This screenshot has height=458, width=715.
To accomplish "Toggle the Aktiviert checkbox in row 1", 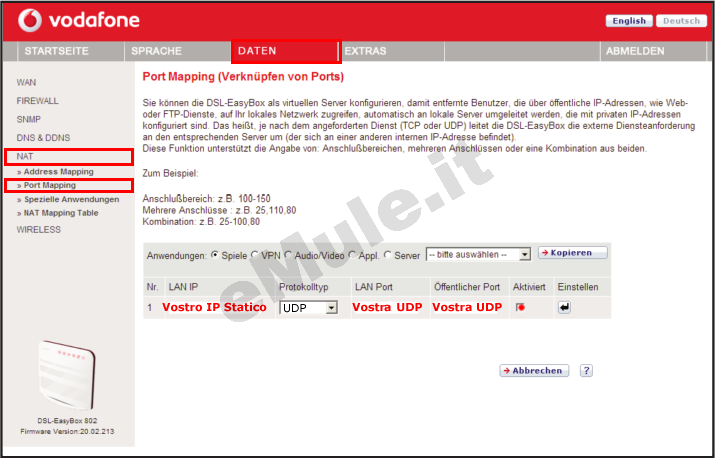I will coord(520,307).
